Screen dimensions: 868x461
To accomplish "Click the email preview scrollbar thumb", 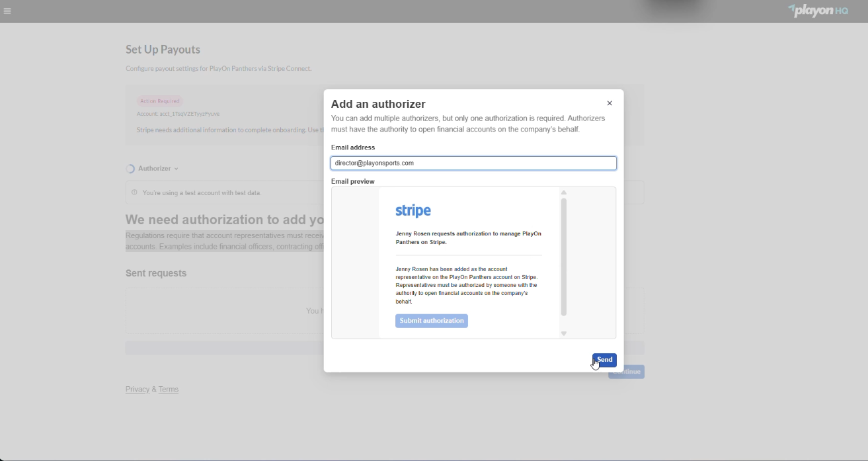I will (x=564, y=257).
